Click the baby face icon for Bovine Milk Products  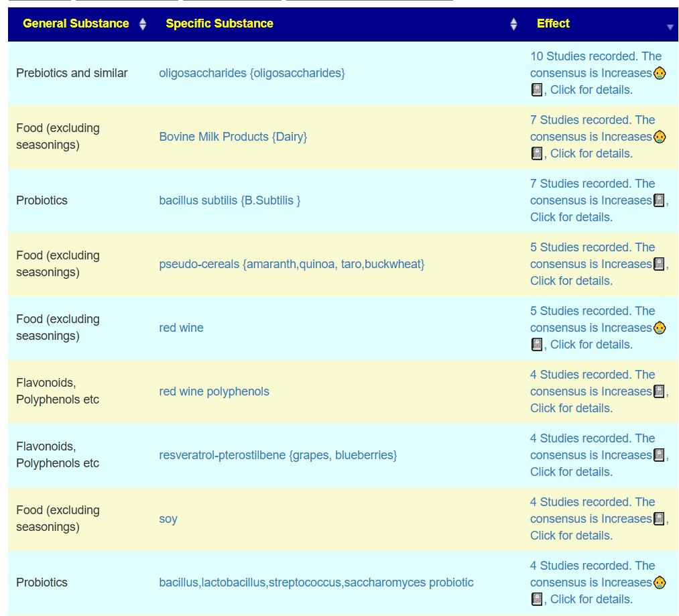click(660, 137)
